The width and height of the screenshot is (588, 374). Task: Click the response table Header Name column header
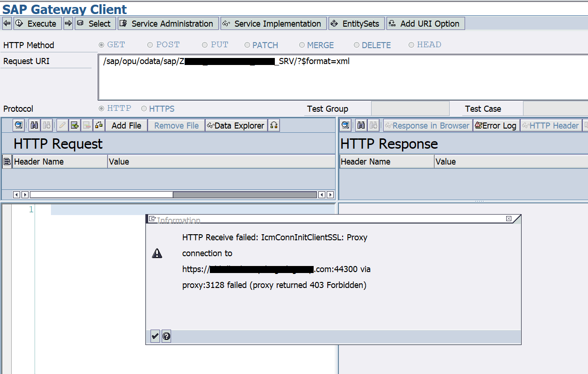tap(387, 162)
